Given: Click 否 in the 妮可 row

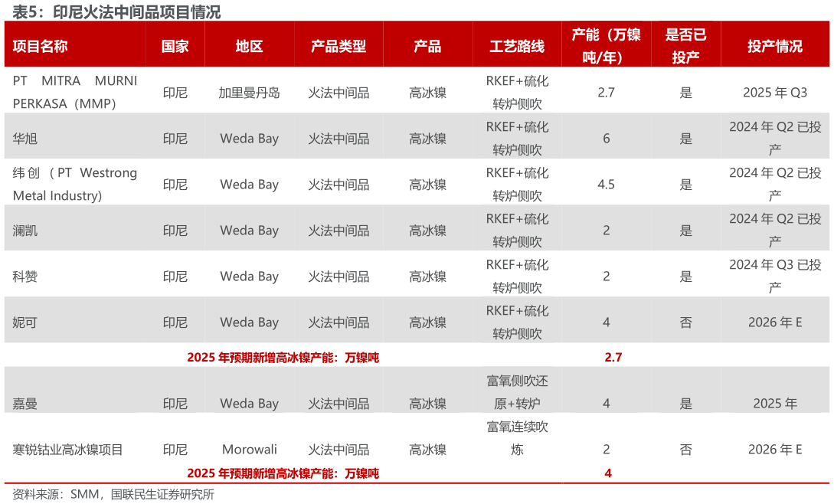Looking at the screenshot, I should (x=685, y=322).
